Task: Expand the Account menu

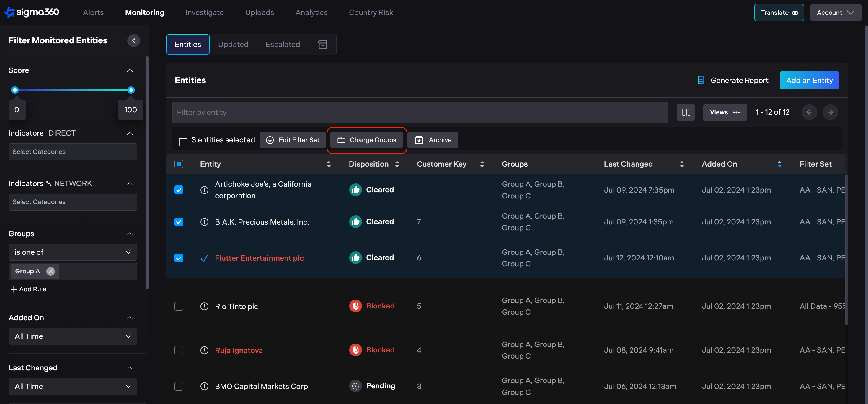Action: coord(835,12)
